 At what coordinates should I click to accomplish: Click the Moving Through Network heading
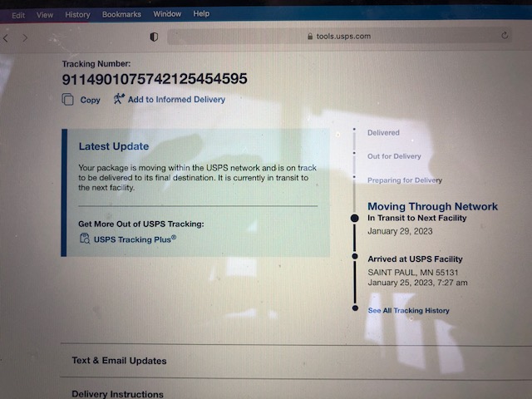pos(432,206)
